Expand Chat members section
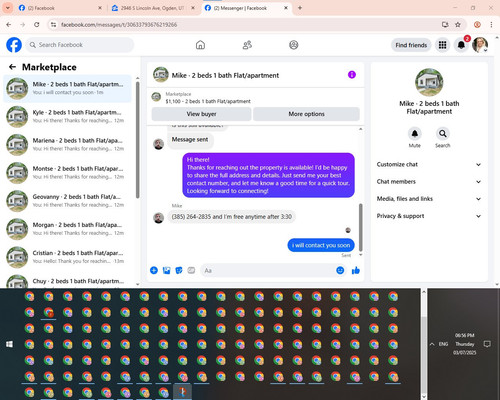Screen dimensions: 500x400 [429, 182]
